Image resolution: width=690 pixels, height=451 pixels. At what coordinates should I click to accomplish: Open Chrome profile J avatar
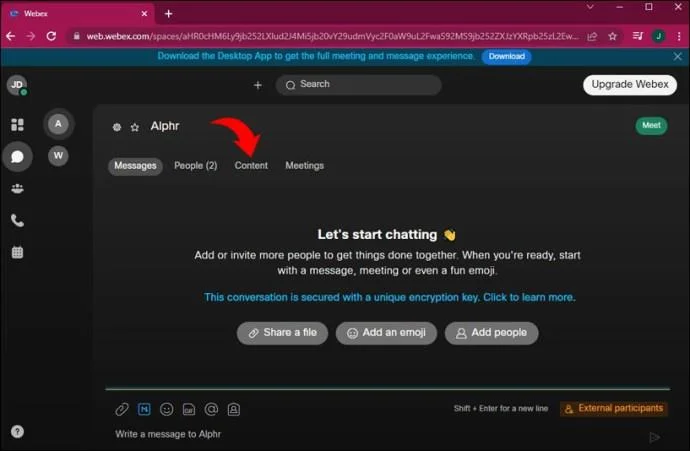coord(658,36)
